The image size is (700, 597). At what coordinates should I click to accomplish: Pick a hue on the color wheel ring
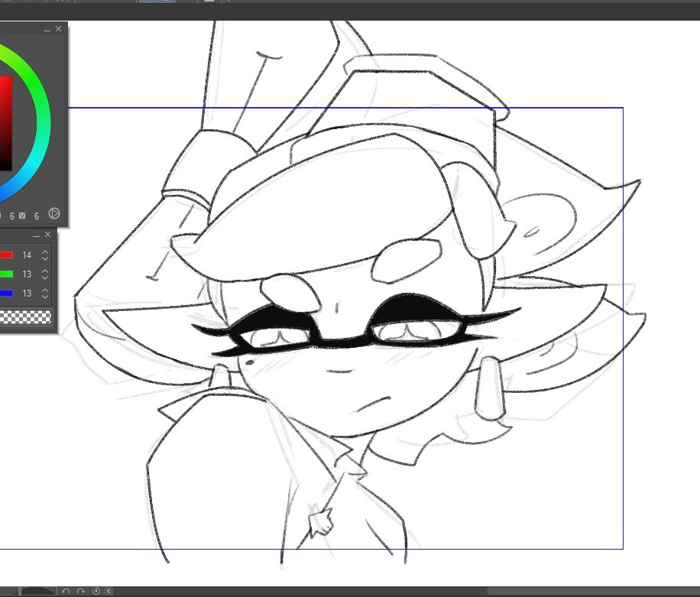click(x=42, y=121)
